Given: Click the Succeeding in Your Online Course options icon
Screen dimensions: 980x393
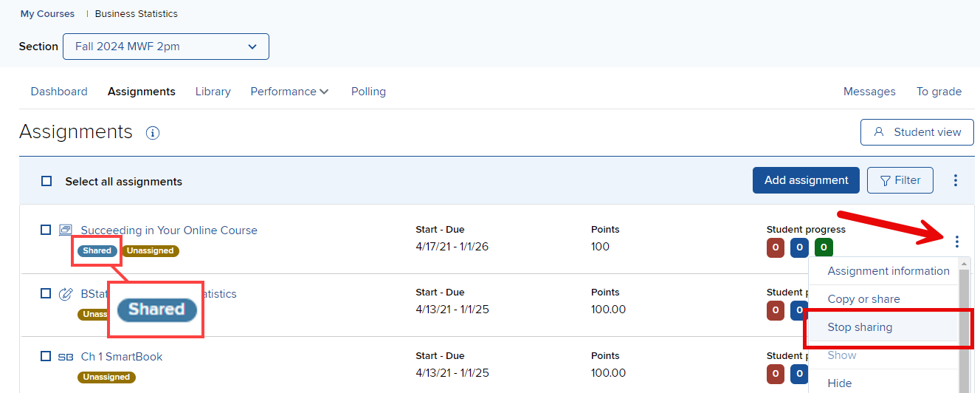Looking at the screenshot, I should coord(957,241).
